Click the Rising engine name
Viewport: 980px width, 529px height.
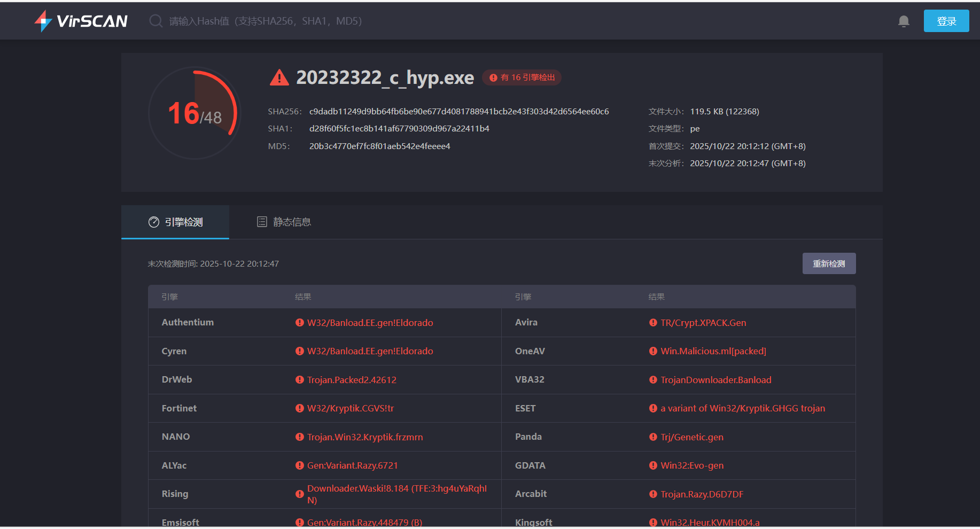(175, 494)
